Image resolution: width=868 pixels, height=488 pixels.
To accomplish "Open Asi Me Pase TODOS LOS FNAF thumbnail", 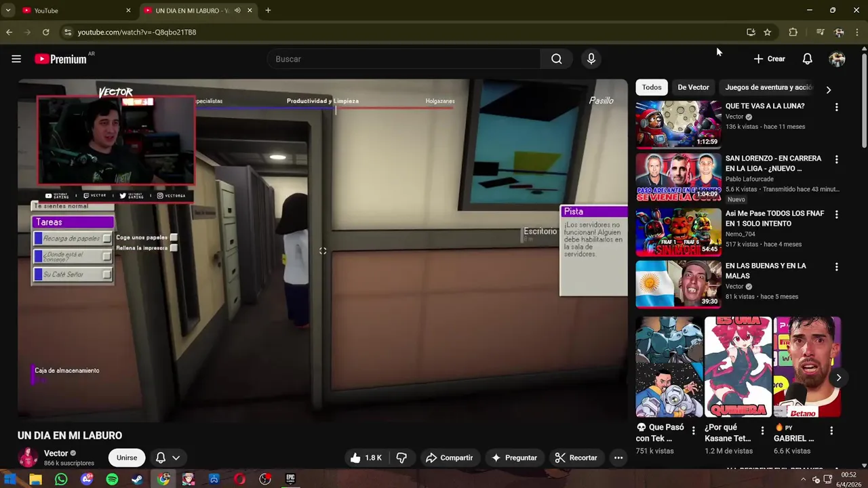I will pyautogui.click(x=678, y=232).
